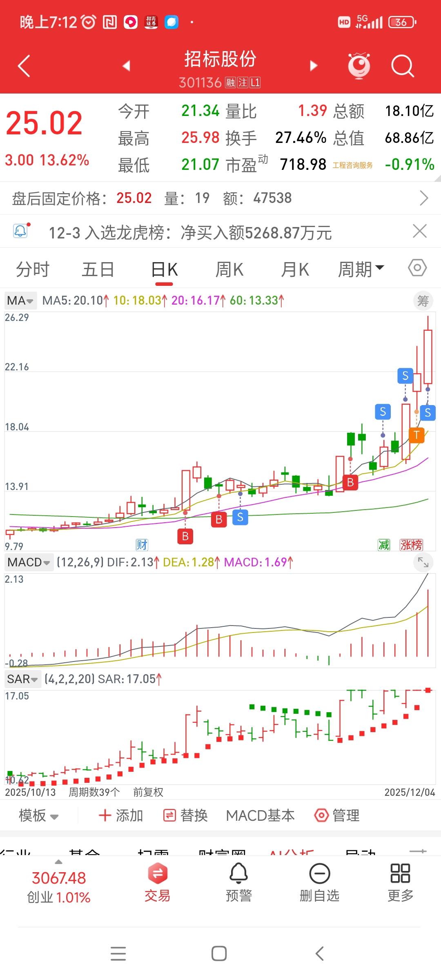Tap the 招标股份 stock title
Screen dimensions: 441x980
click(x=220, y=59)
